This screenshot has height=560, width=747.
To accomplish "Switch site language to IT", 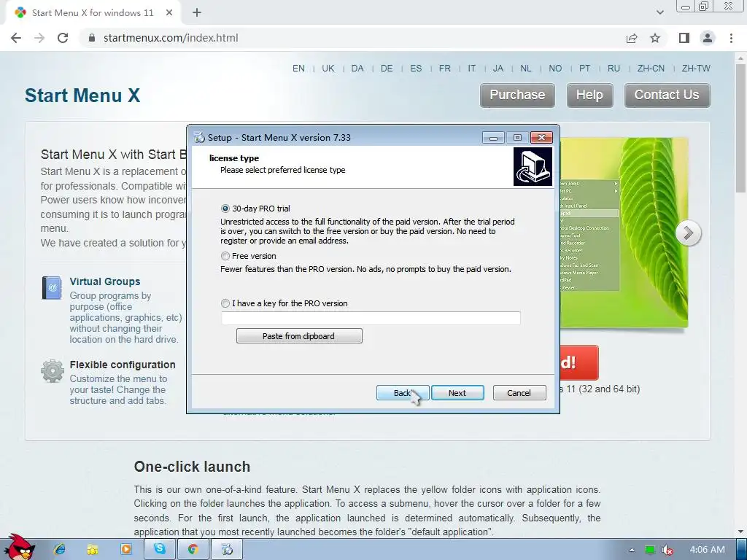I will 472,68.
